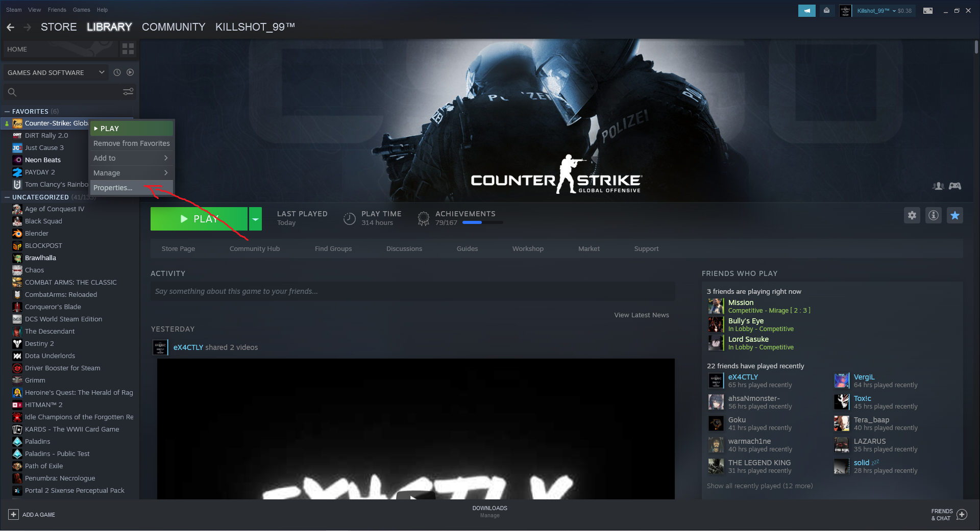Image resolution: width=980 pixels, height=531 pixels.
Task: Select DiRT Rally 2.0 in favorites
Action: pos(46,136)
